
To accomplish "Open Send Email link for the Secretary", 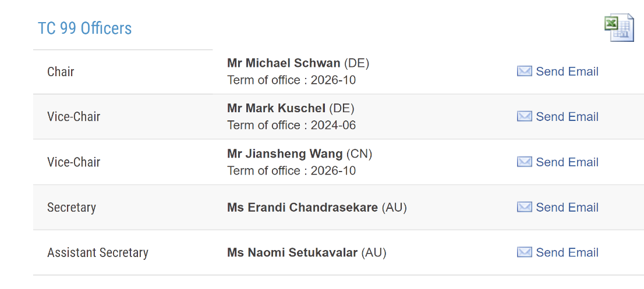I will (567, 208).
